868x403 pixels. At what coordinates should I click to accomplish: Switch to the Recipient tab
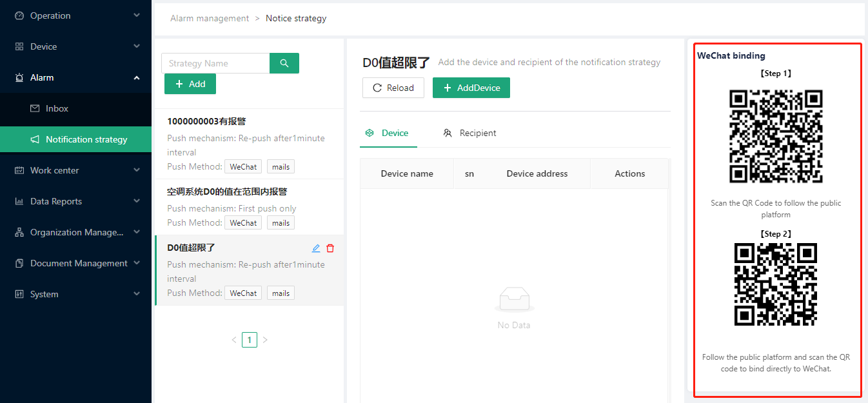[469, 133]
